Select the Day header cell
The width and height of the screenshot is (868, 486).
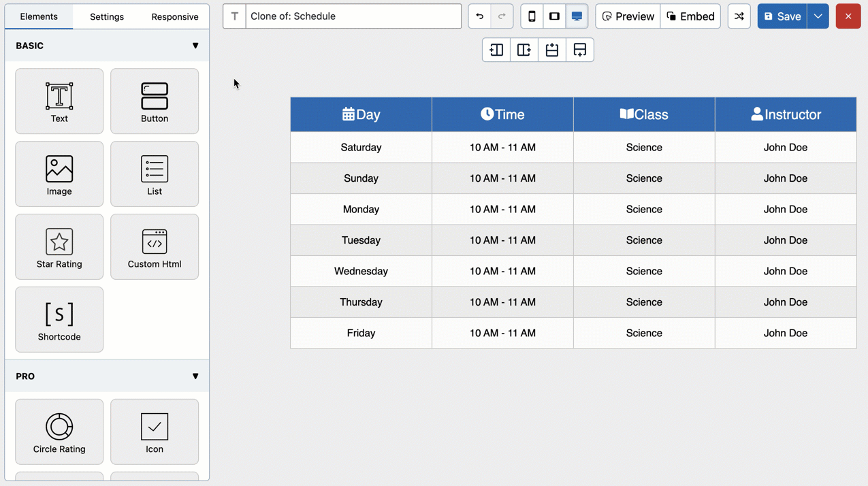point(361,114)
